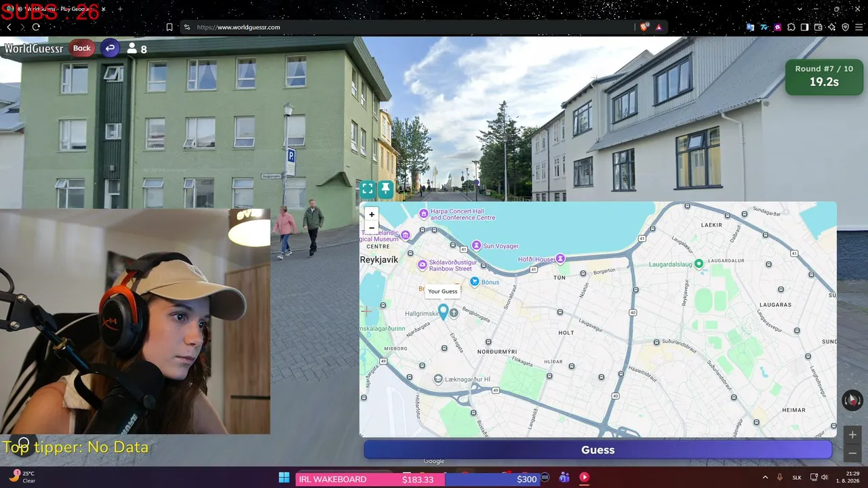
Task: Reload the WorldGuessr page
Action: click(36, 27)
